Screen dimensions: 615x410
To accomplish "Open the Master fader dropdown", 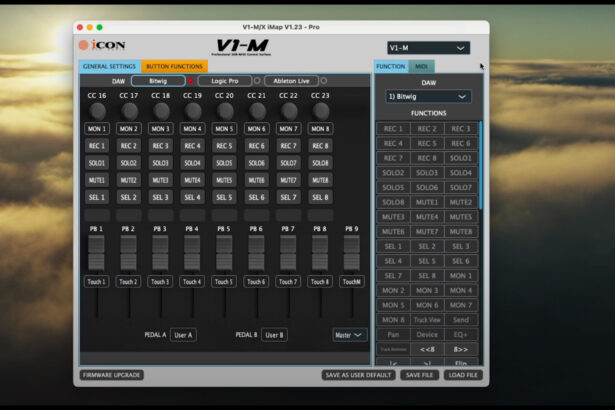I will [x=349, y=335].
